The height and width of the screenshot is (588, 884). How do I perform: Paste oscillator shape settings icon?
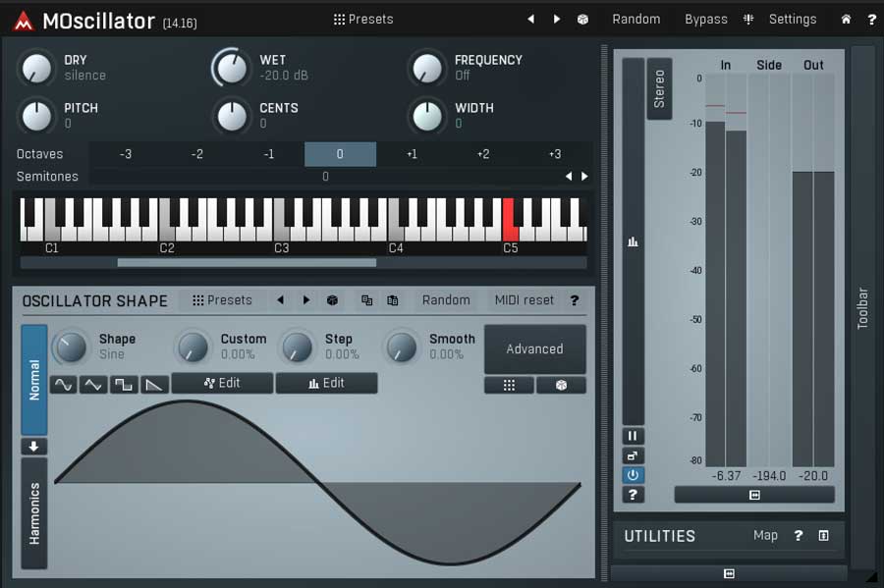click(393, 300)
